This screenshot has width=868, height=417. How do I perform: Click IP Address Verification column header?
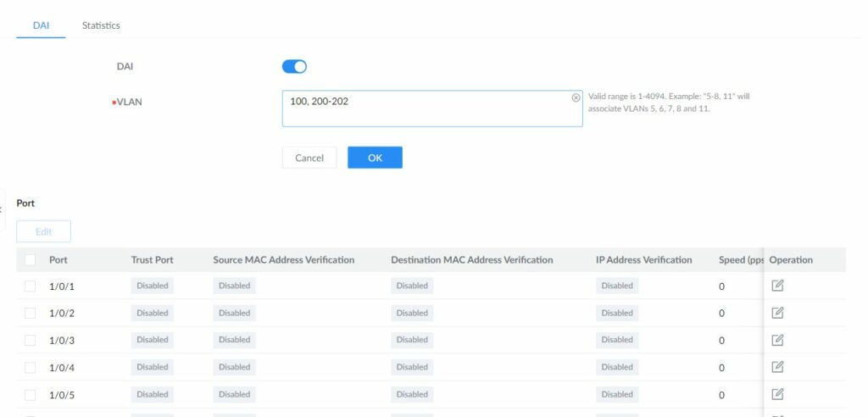coord(644,259)
